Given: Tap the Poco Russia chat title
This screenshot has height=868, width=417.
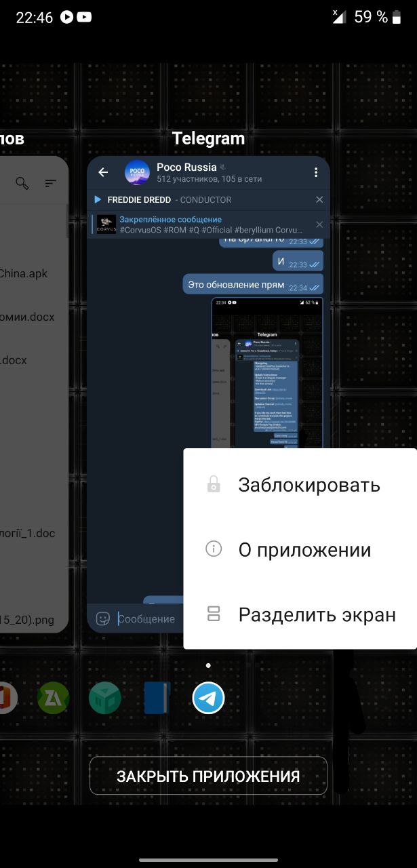Looking at the screenshot, I should tap(186, 167).
